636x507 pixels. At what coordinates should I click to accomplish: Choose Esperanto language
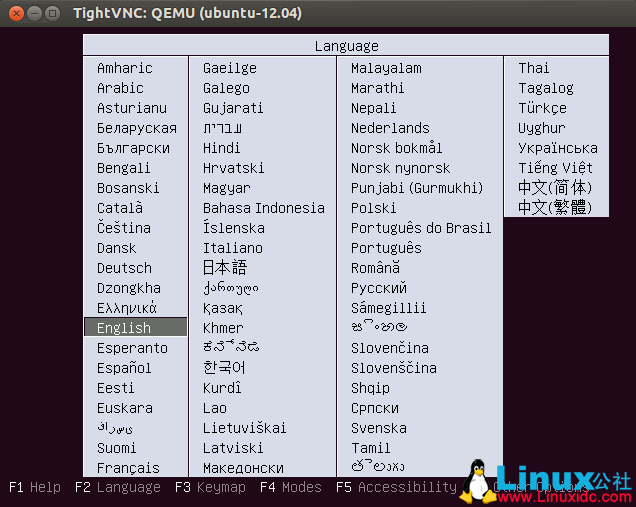(x=132, y=348)
